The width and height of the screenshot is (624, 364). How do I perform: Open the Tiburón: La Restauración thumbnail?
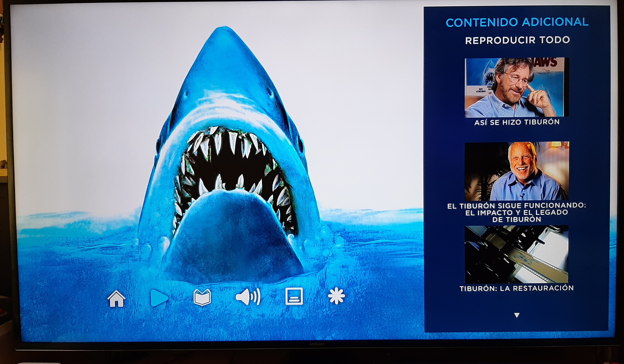point(516,254)
